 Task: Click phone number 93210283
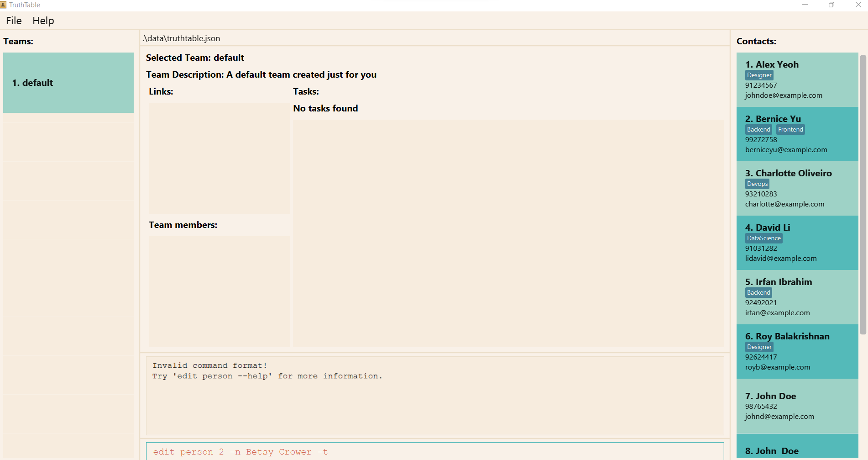[761, 194]
